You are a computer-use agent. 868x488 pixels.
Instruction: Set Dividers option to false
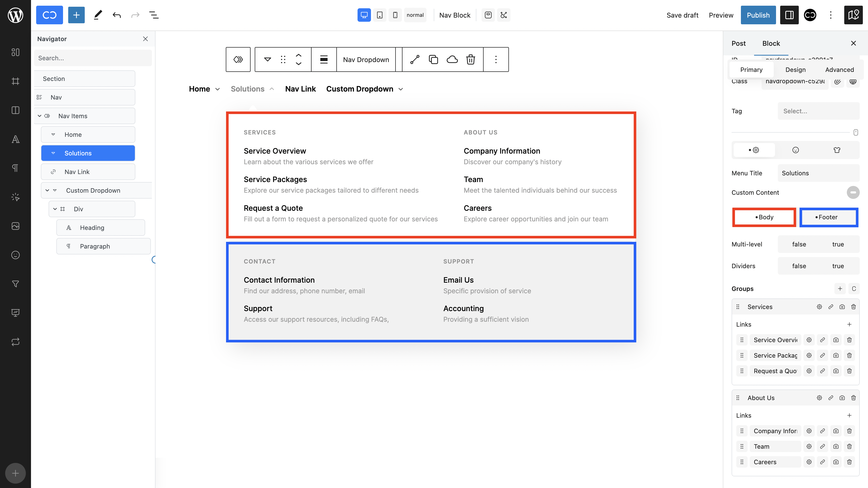click(x=799, y=266)
